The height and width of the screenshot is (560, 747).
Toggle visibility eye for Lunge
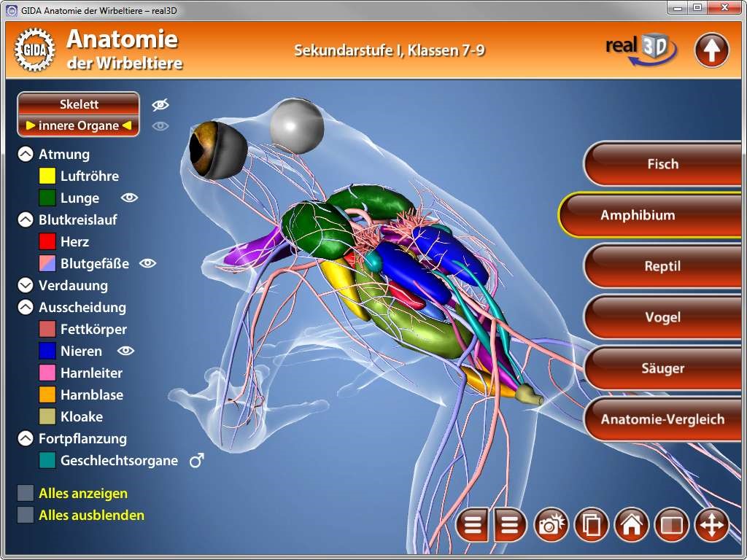coord(129,198)
